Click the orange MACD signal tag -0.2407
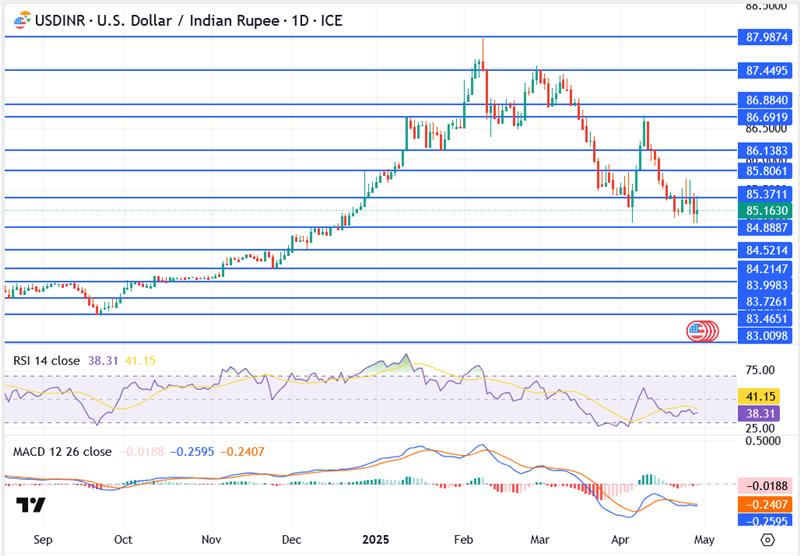Viewport: 800px width, 556px height. [x=767, y=504]
